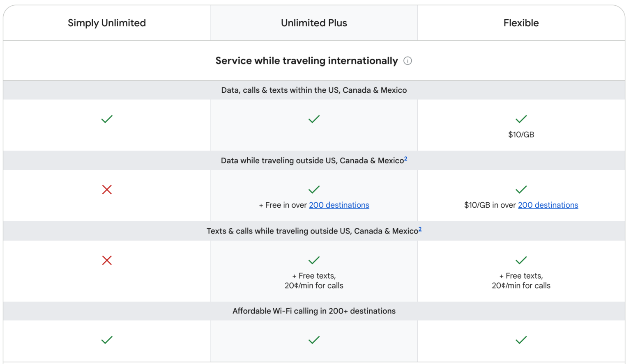
Task: Click the Affordable Wi-Fi calling section heading
Action: (313, 311)
